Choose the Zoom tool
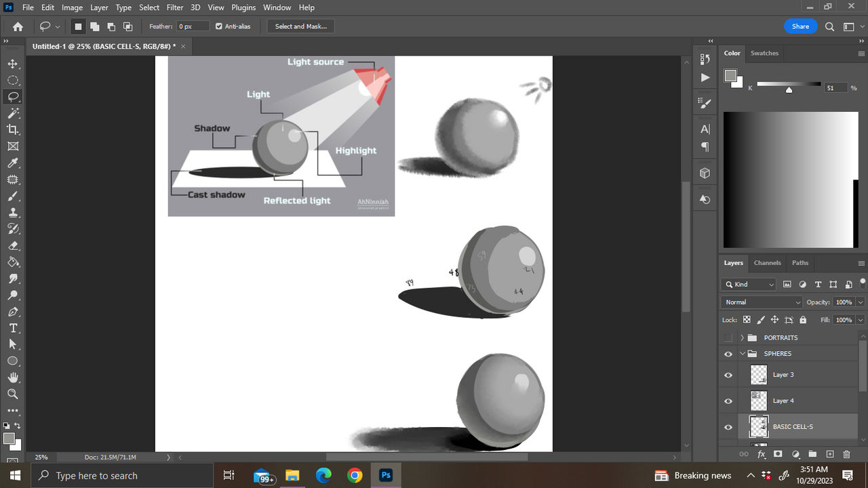 [14, 394]
